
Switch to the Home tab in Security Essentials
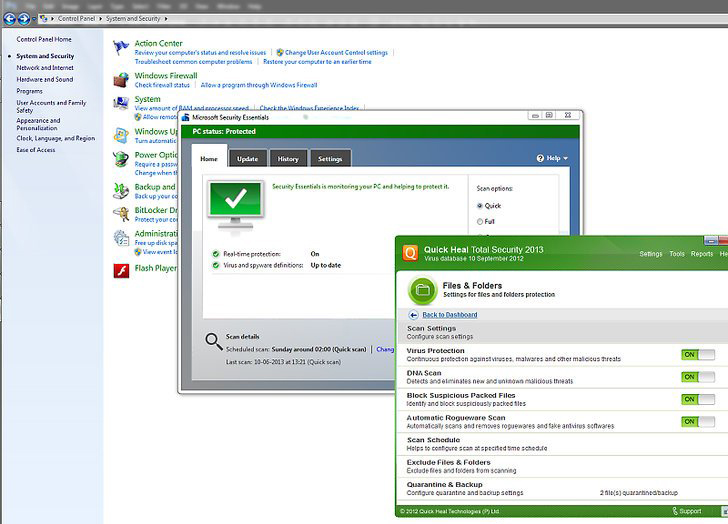[209, 158]
